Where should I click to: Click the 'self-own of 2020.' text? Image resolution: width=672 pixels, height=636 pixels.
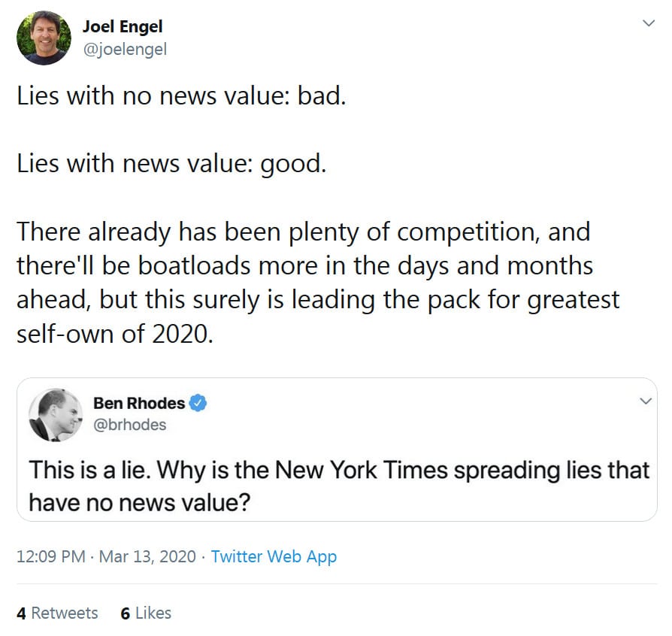115,333
